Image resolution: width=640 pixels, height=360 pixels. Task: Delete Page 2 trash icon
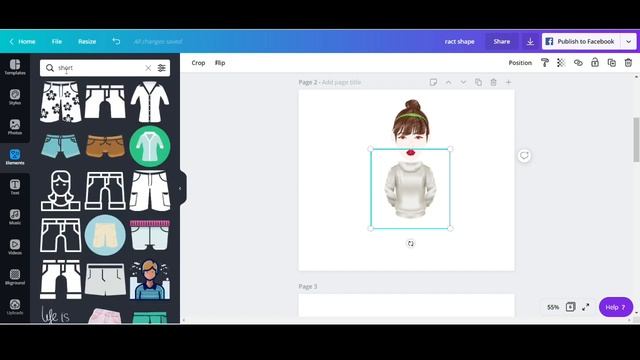[x=493, y=82]
